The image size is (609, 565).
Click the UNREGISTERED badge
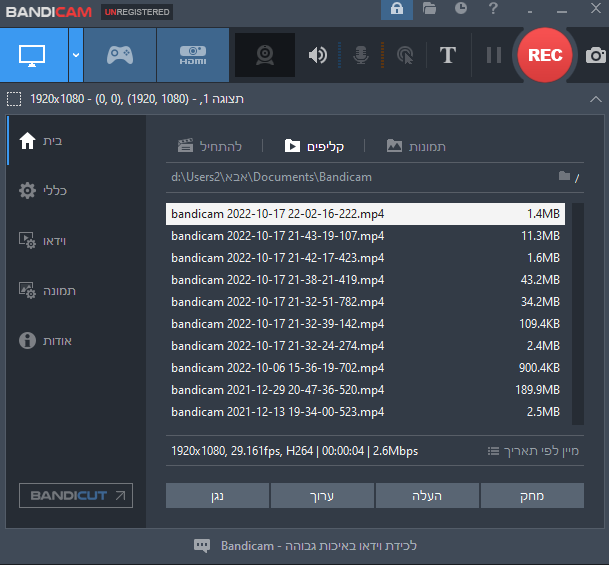pos(137,12)
